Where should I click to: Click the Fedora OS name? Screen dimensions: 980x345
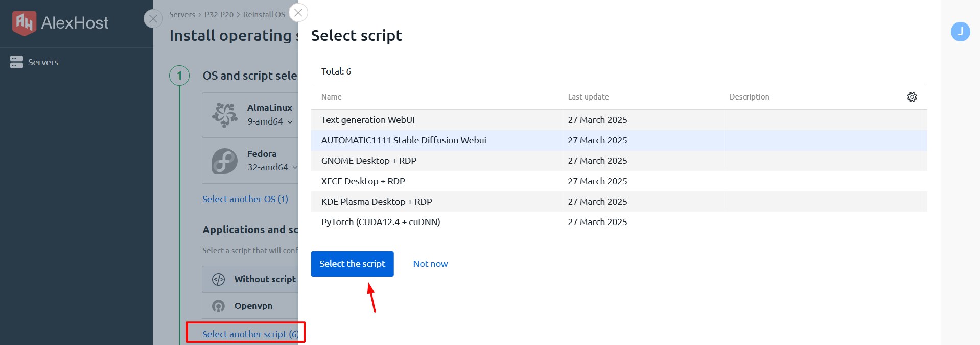point(262,154)
